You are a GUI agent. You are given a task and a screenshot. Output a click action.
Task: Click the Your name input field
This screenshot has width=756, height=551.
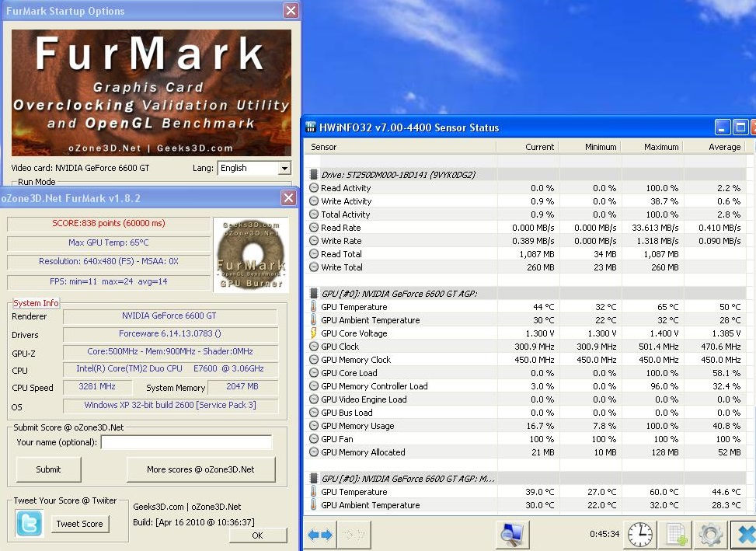click(x=186, y=442)
